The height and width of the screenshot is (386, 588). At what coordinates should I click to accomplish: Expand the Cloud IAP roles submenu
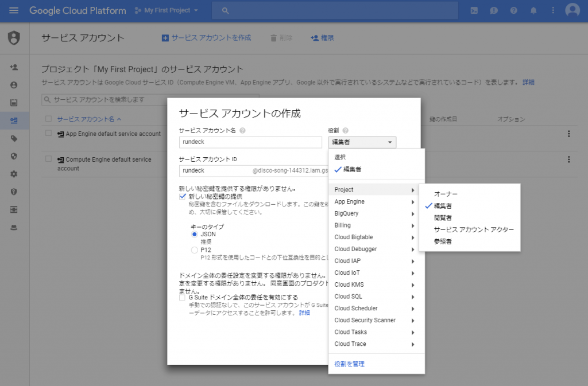click(377, 261)
